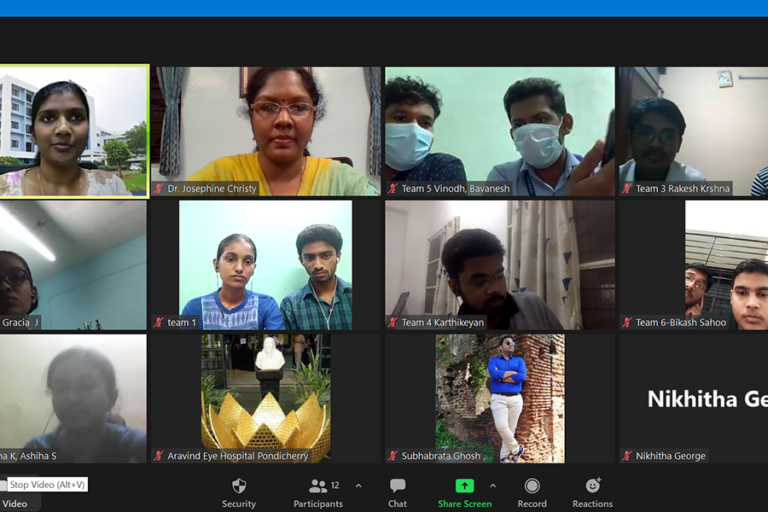Select the Team 3 Rakesh Krshna video tile
The width and height of the screenshot is (768, 512).
[694, 131]
